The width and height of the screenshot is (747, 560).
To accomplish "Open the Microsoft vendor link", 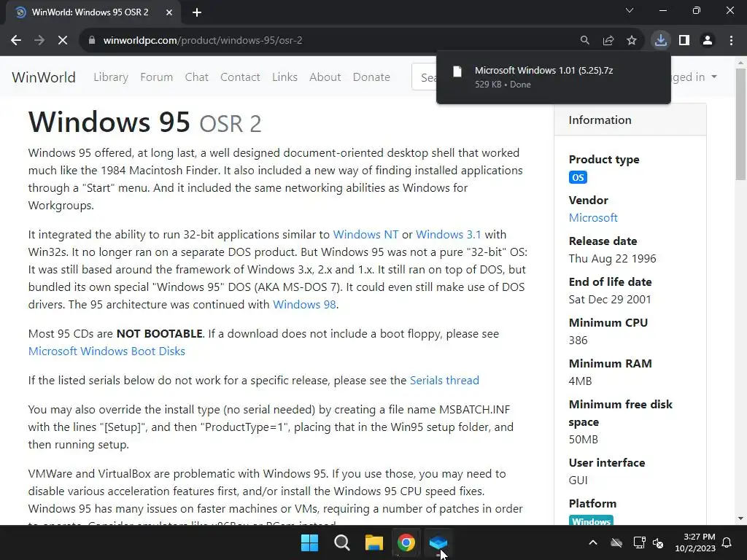I will 593,217.
